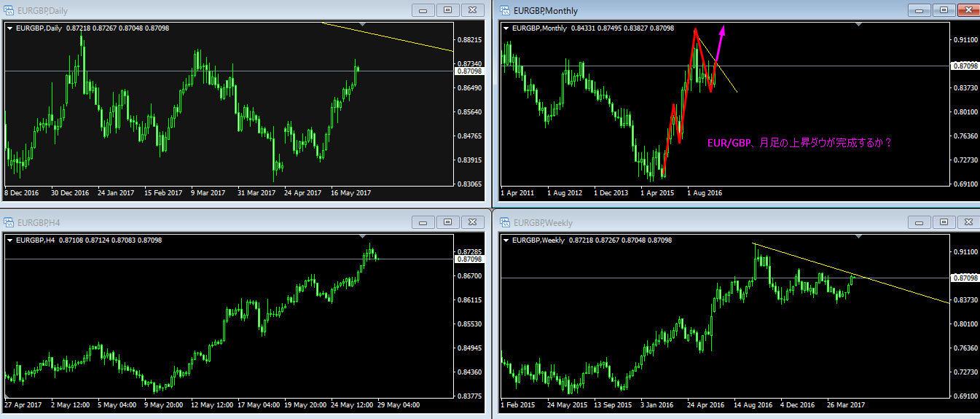Image resolution: width=980 pixels, height=419 pixels.
Task: Click the chart shift triangle marker in Monthly chart
Action: pyautogui.click(x=859, y=25)
